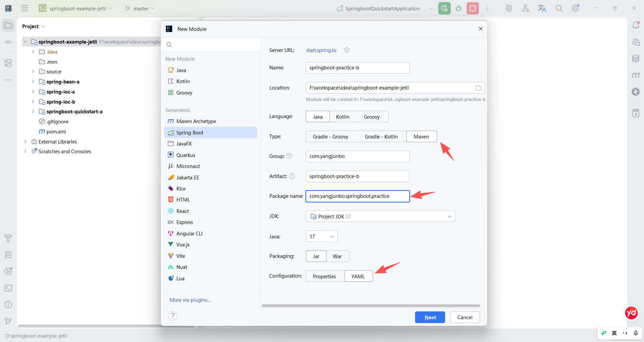
Task: Open More Actions vertical dots in toolbar
Action: 487,8
